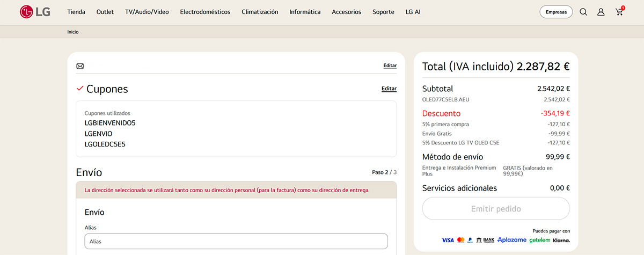644x255 pixels.
Task: Go to Electrodomésticos in the navigation
Action: coord(205,12)
